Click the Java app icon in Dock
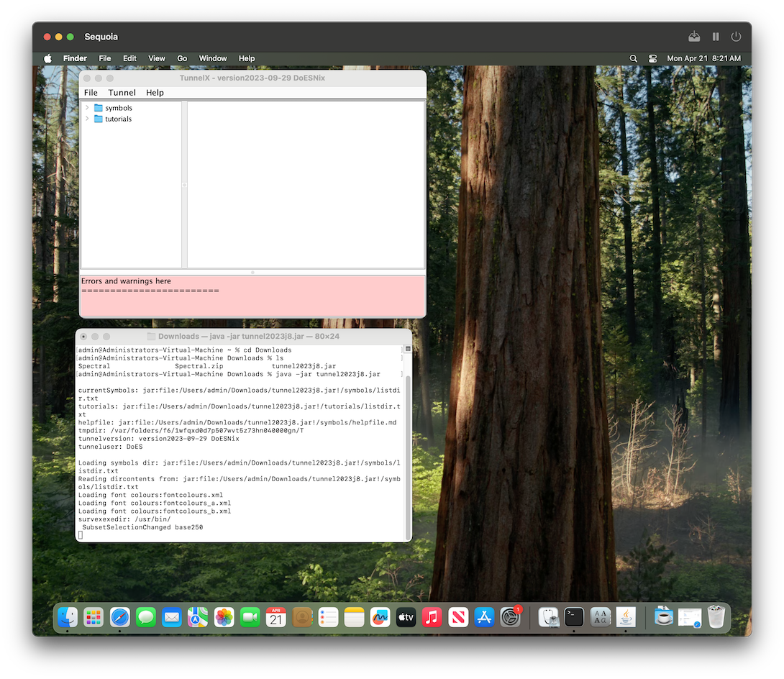 626,617
